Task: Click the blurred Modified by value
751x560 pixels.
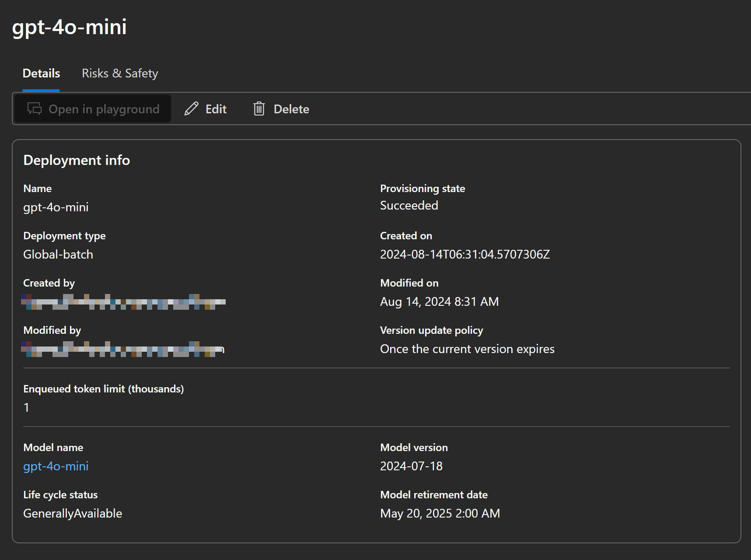Action: coord(123,349)
